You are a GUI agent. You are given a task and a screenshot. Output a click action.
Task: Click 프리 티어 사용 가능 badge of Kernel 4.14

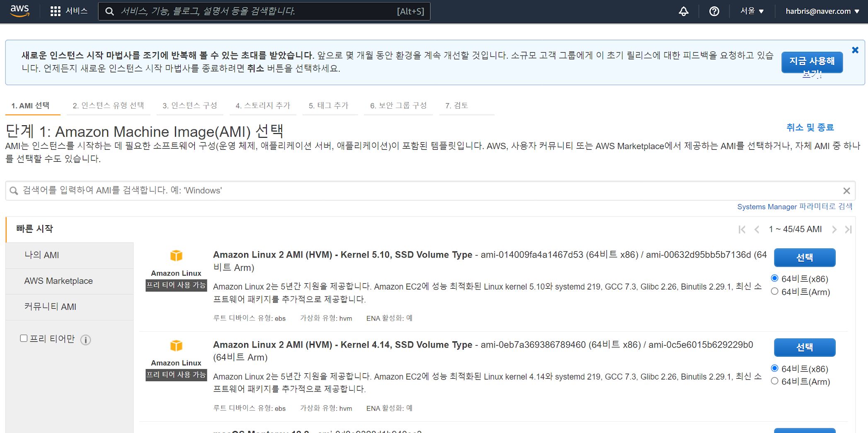tap(176, 375)
